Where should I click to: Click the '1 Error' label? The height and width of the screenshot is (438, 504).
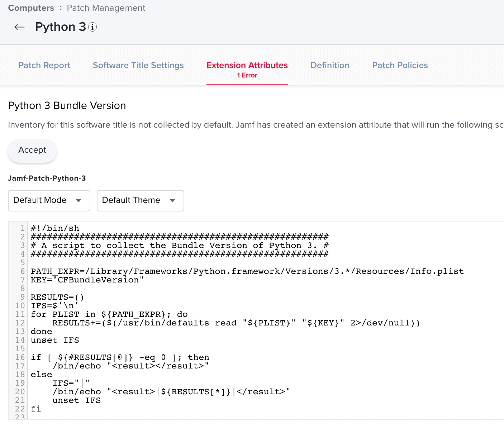(x=247, y=75)
